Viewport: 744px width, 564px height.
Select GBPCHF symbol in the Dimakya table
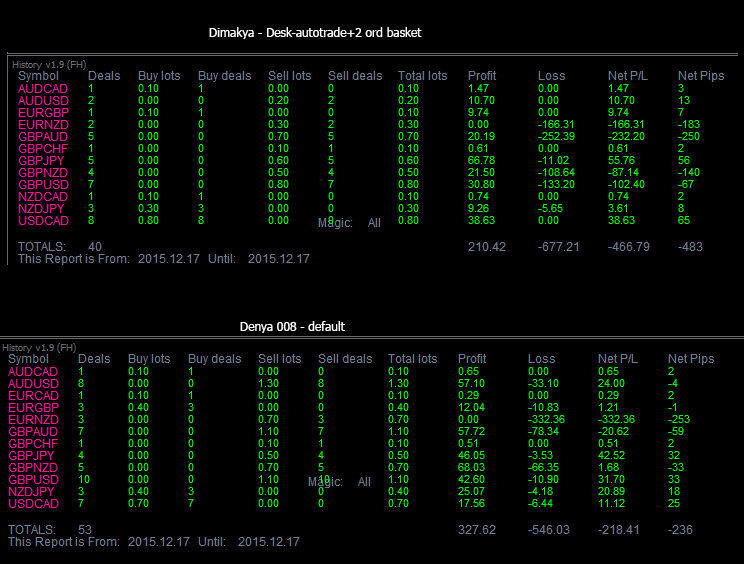[43, 149]
